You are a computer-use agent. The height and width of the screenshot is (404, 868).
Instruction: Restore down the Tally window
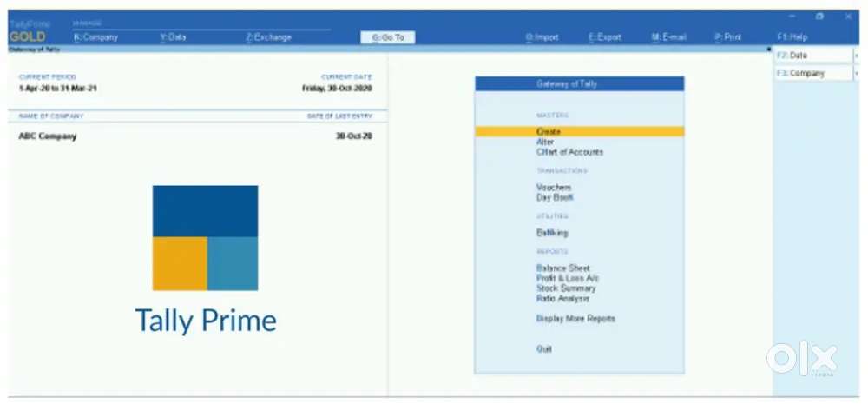coord(819,17)
